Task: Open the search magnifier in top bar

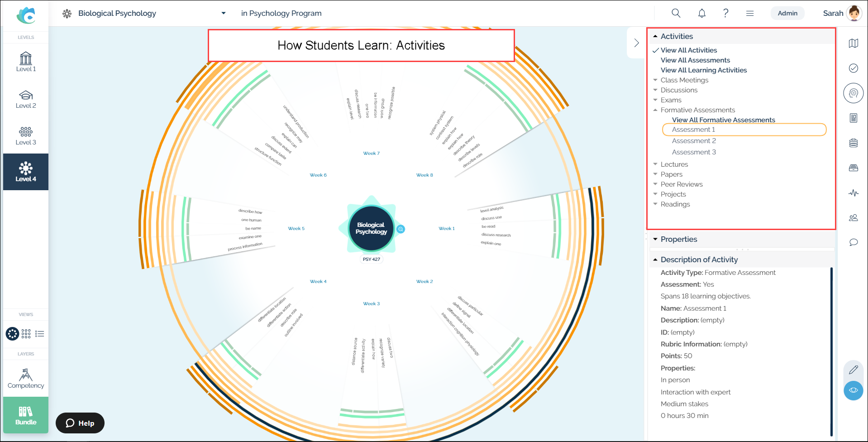Action: (x=676, y=13)
